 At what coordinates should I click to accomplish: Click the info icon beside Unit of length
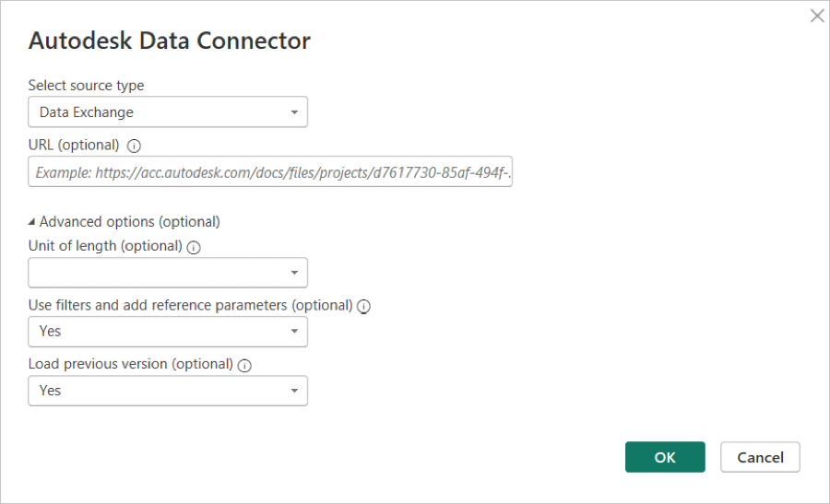194,247
